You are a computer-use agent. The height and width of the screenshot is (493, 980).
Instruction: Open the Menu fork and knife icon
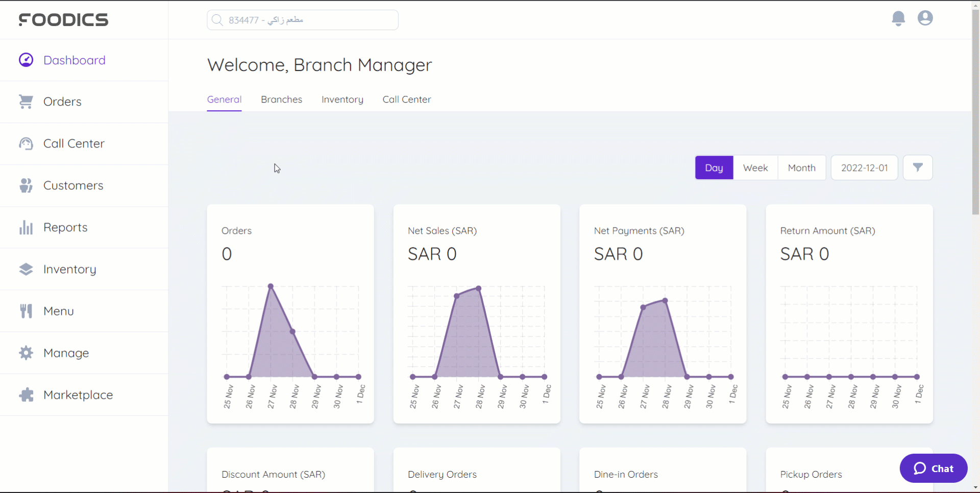pyautogui.click(x=26, y=311)
